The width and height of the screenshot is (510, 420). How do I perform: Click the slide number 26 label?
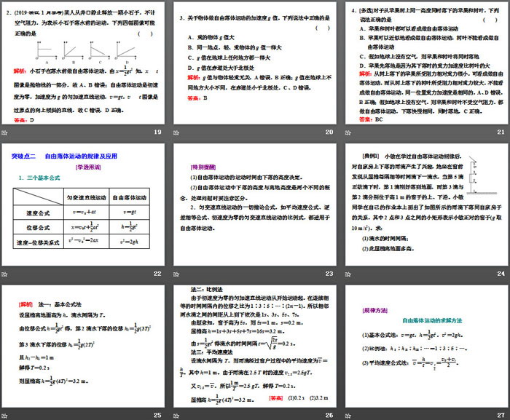[329, 415]
